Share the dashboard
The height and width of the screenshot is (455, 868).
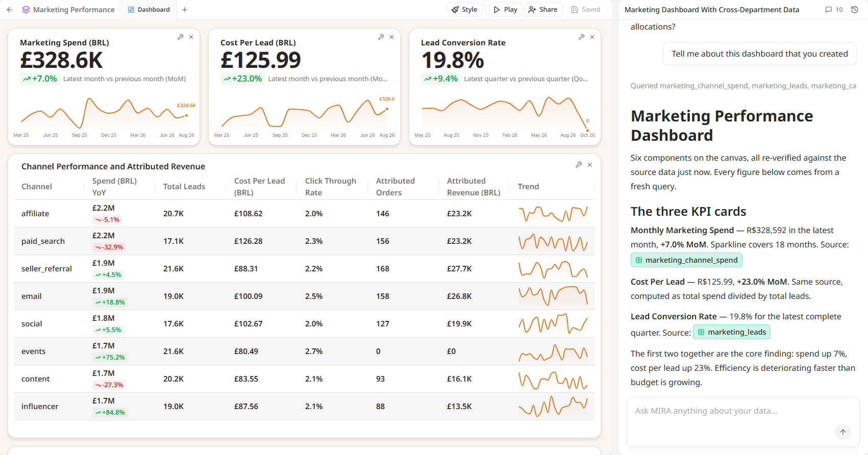click(x=543, y=10)
